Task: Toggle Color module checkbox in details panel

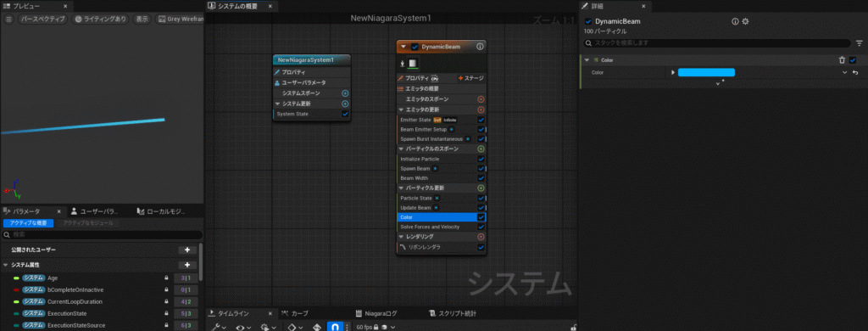Action: [853, 60]
